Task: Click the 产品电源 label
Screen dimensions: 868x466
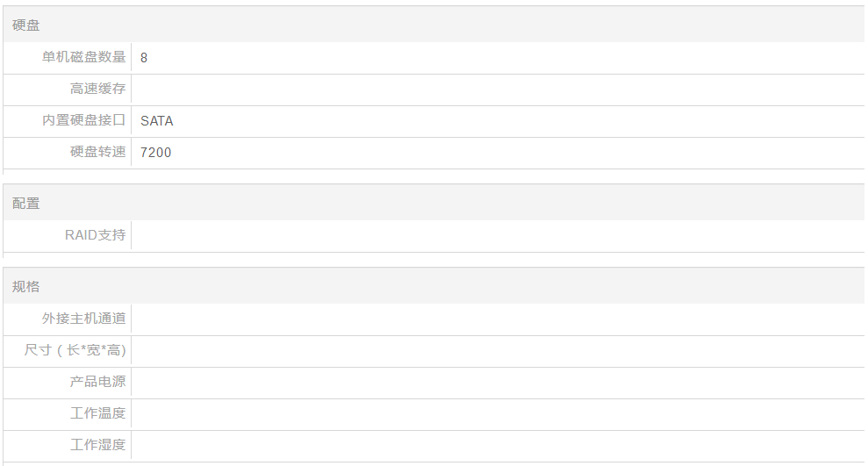Action: (x=97, y=381)
